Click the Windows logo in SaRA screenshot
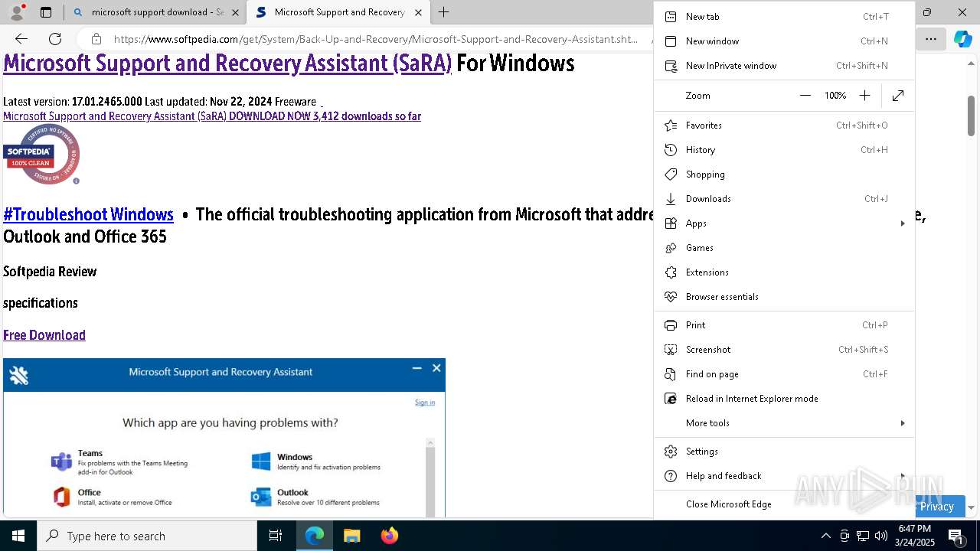The height and width of the screenshot is (551, 980). 261,461
